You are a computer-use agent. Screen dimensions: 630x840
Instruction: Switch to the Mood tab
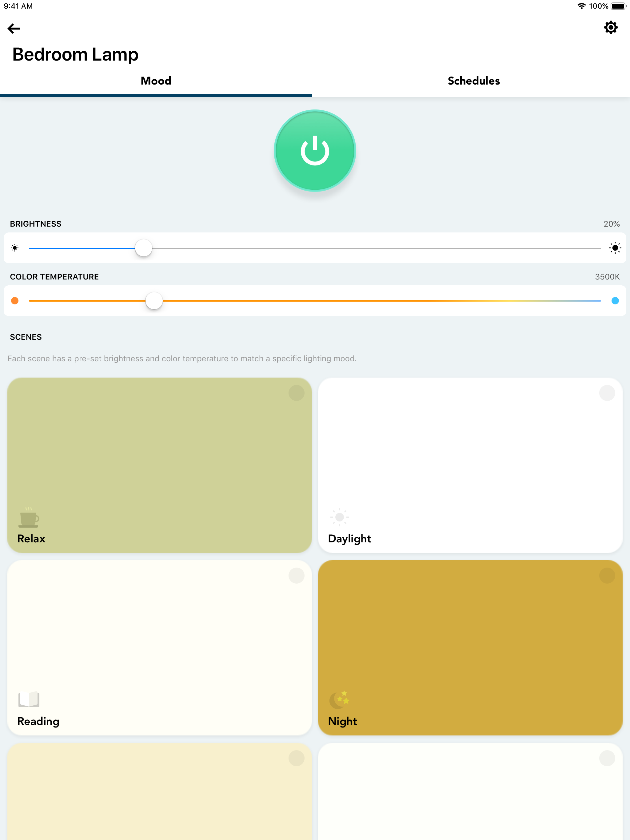coord(156,81)
